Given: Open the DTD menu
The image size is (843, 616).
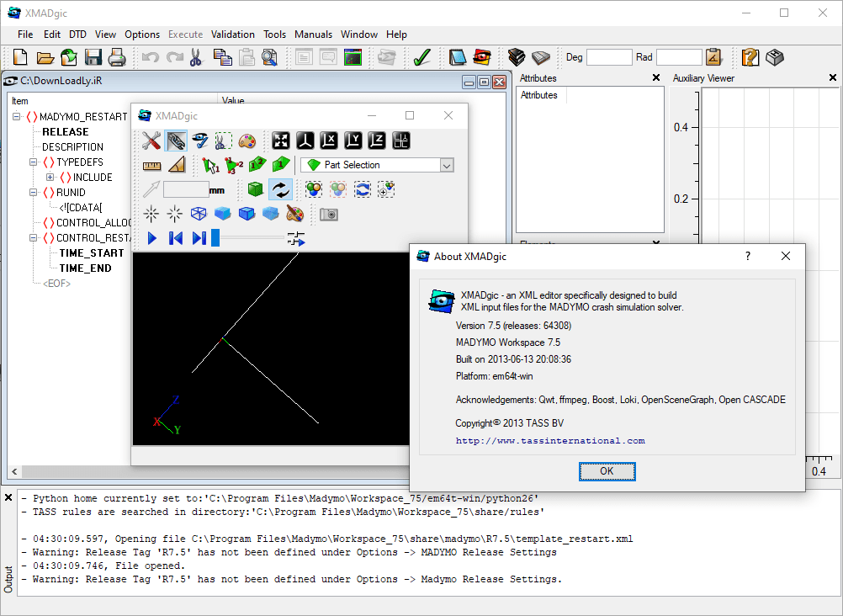Looking at the screenshot, I should 77,35.
